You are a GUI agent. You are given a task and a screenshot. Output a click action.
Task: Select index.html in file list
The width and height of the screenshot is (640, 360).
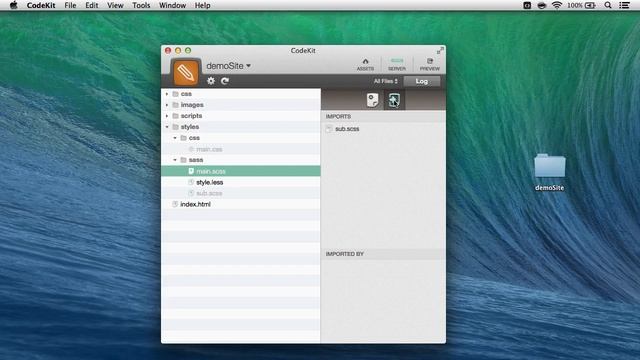[241, 204]
